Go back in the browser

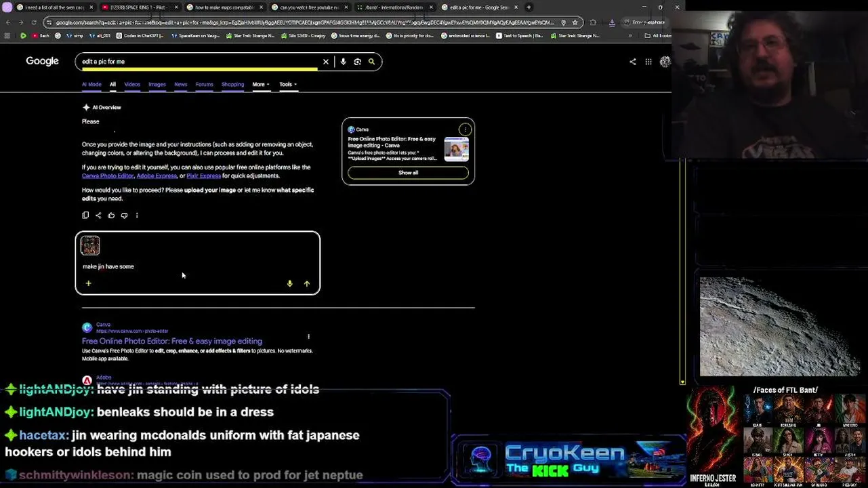point(8,22)
